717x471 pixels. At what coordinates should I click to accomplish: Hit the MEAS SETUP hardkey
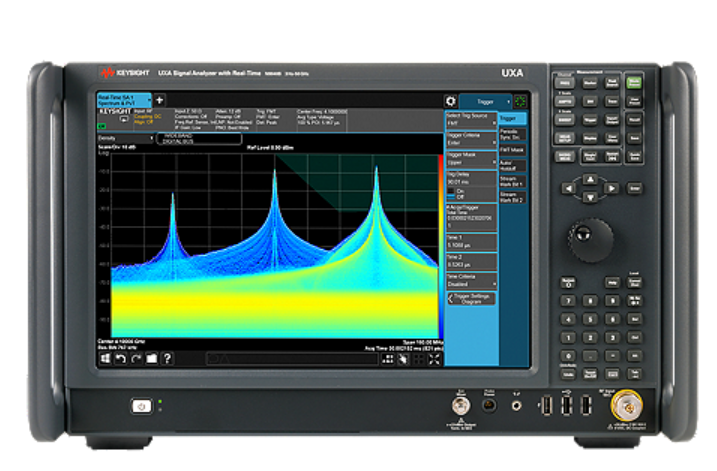point(565,138)
